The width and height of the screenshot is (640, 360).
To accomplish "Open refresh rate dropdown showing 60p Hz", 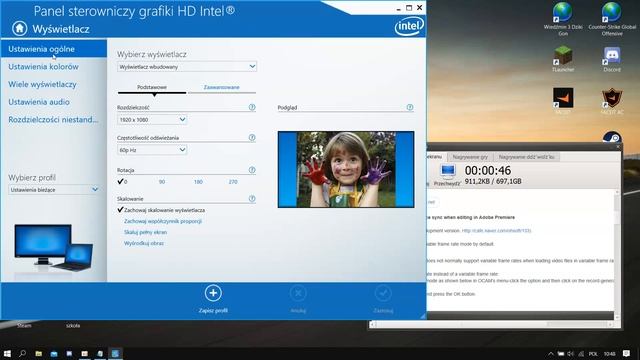I will (152, 150).
